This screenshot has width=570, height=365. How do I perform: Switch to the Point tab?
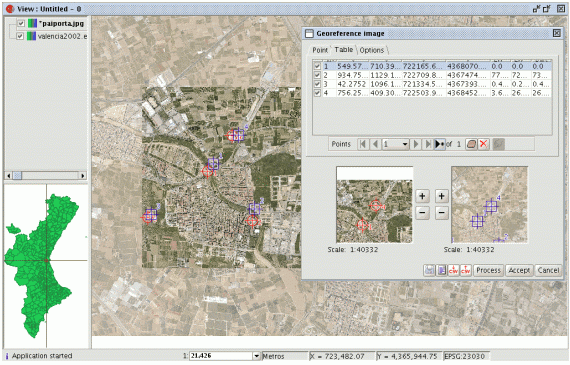(x=320, y=50)
